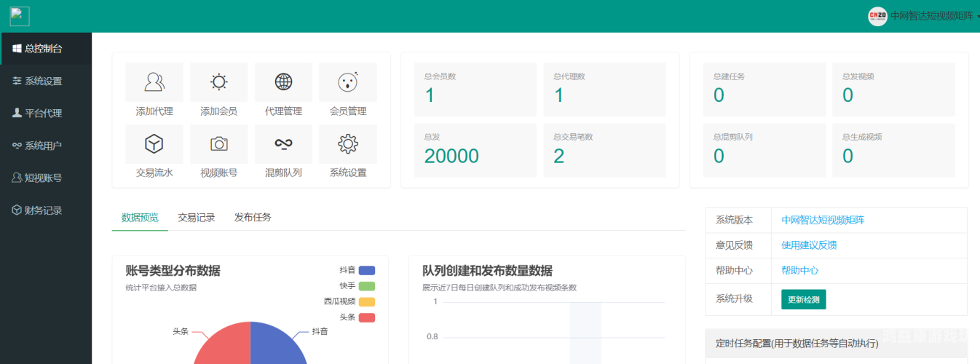The image size is (980, 364).
Task: Open 混剪队列 infinity icon
Action: click(x=283, y=143)
